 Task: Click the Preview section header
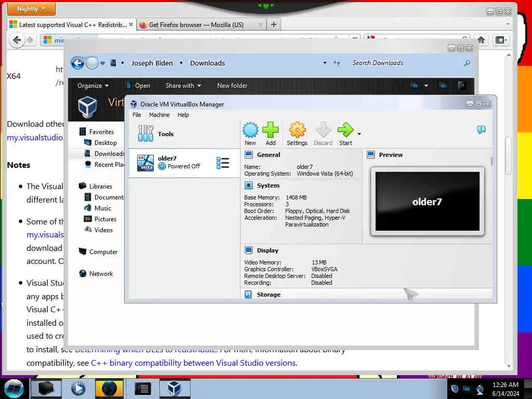pos(391,155)
